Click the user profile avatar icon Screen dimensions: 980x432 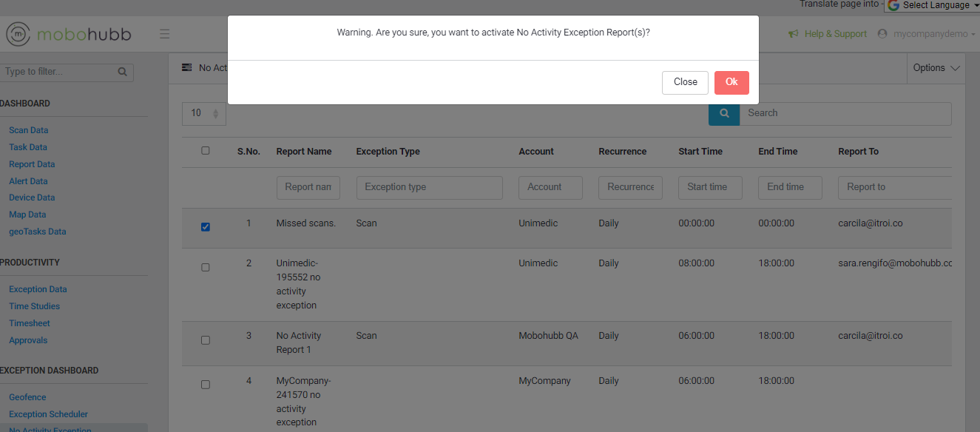882,34
